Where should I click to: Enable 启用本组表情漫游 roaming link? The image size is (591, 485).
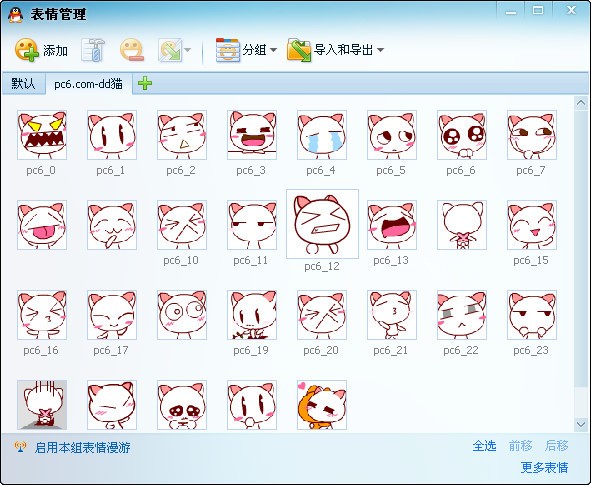coord(82,447)
